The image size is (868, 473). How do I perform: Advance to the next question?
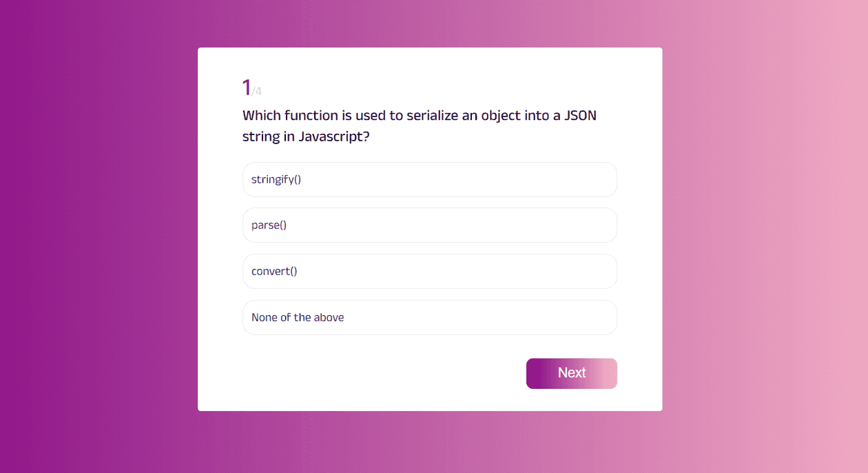pos(571,373)
